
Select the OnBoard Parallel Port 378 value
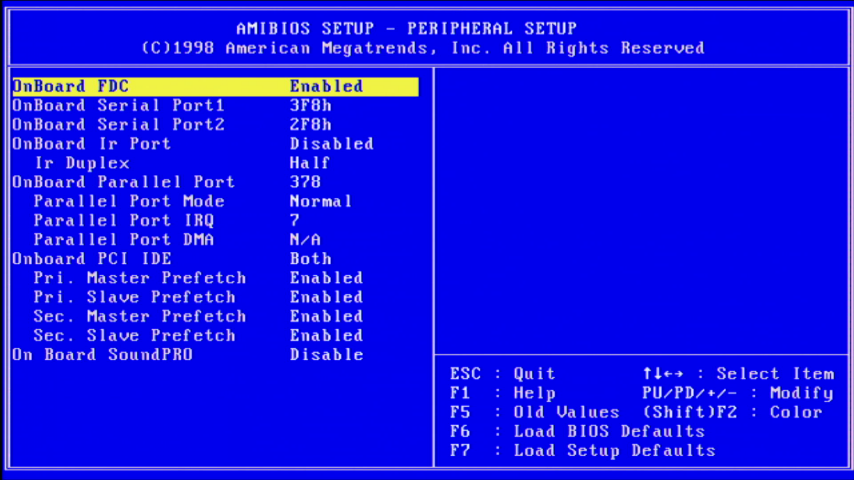[x=305, y=182]
